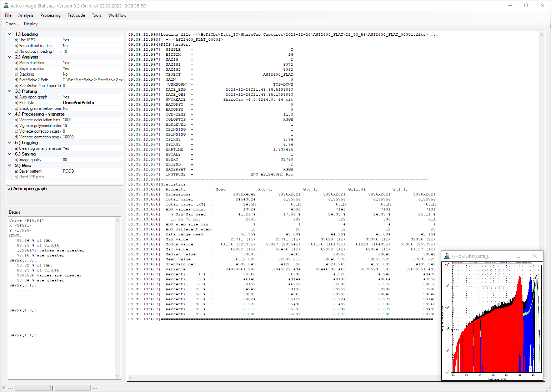Click the second progress bar in status bar

[x=73, y=388]
